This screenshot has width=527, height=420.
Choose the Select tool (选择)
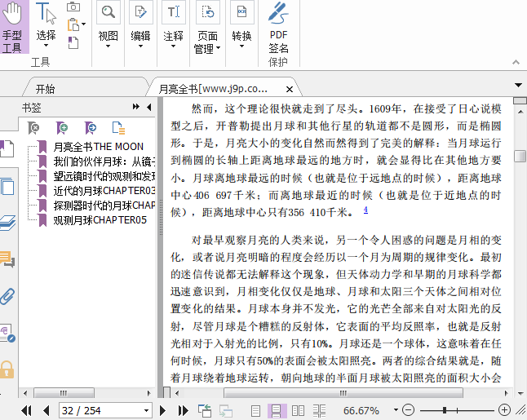(x=46, y=25)
